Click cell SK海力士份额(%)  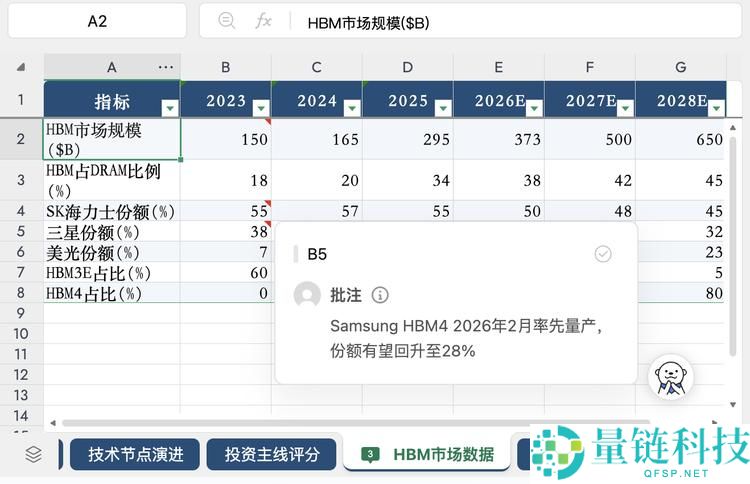pos(112,211)
